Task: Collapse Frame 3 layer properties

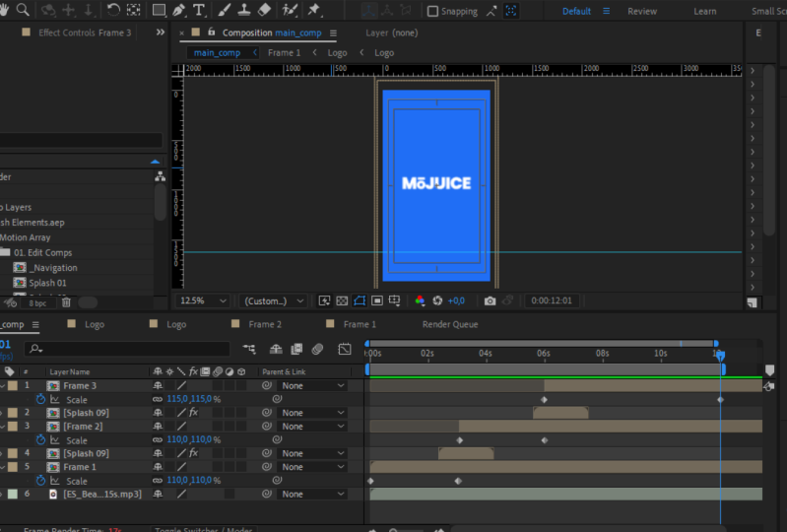Action: click(x=2, y=385)
